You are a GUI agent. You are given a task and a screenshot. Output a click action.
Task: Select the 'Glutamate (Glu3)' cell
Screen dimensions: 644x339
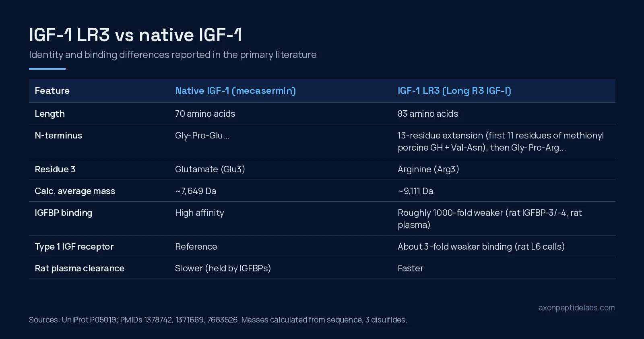(210, 169)
